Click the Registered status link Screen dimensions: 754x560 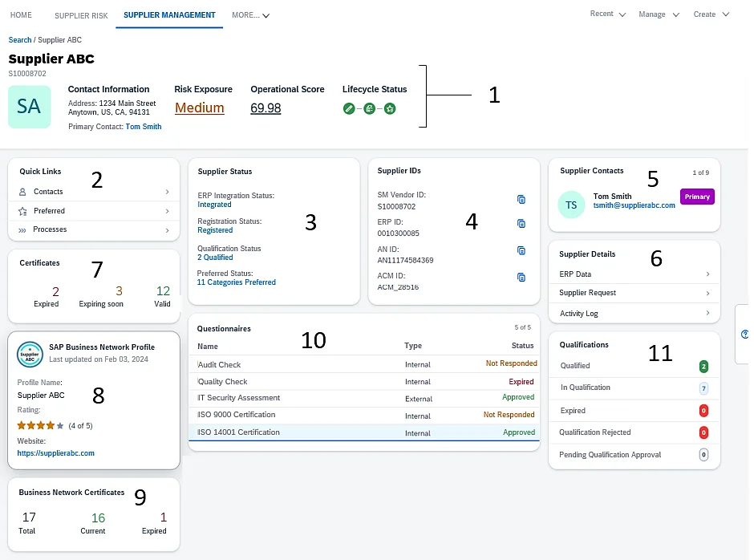(215, 230)
